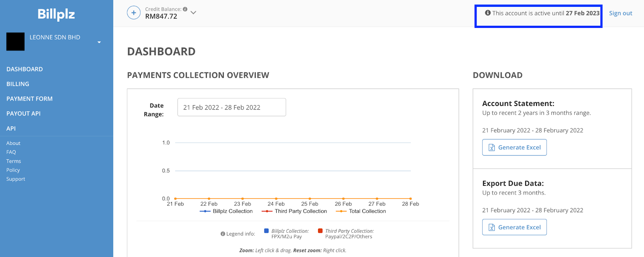Viewport: 644px width, 257px height.
Task: Toggle Total Collection chart series
Action: point(361,211)
